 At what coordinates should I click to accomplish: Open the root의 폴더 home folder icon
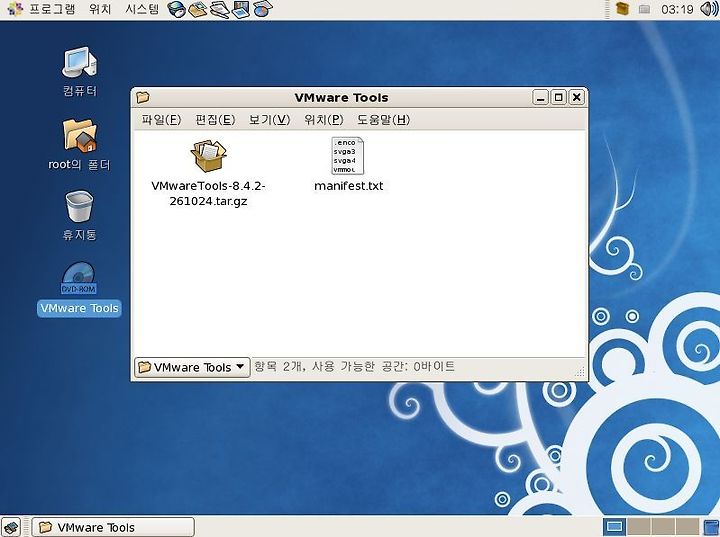(79, 135)
